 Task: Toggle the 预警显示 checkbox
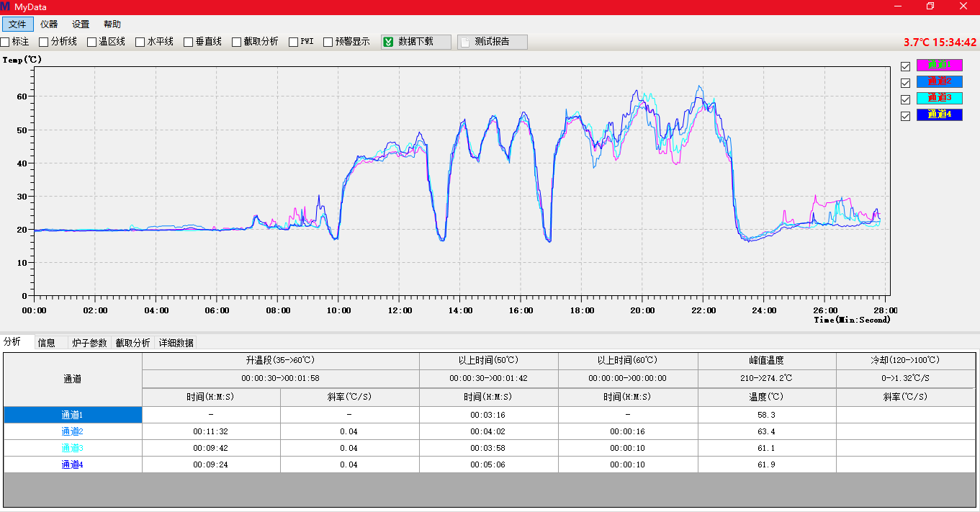(x=328, y=42)
